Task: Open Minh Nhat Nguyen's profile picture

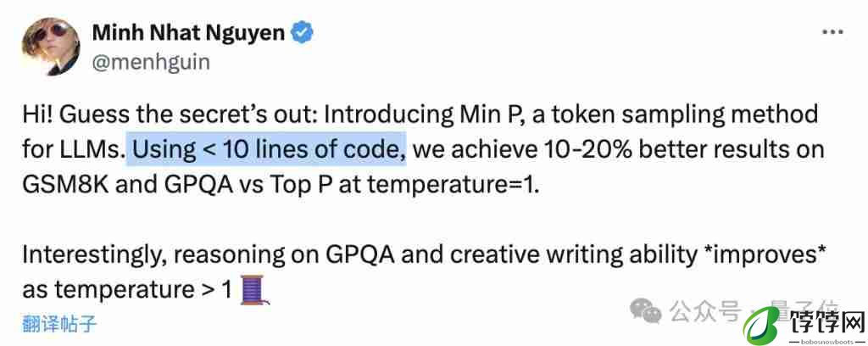Action: click(51, 47)
